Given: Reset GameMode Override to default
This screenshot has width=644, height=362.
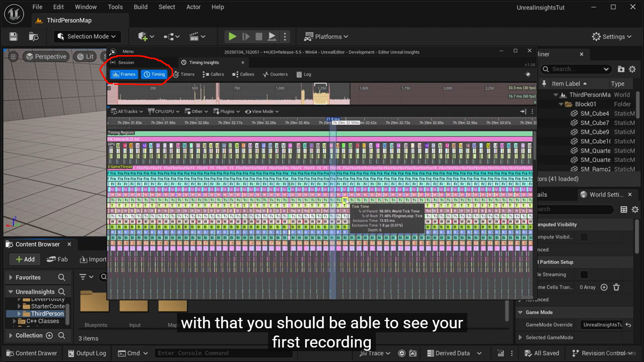Looking at the screenshot, I should pyautogui.click(x=628, y=325).
